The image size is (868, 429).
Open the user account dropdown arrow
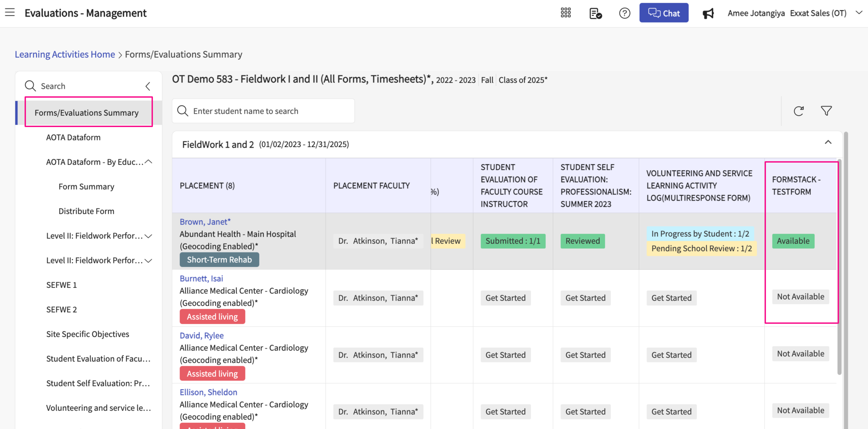pos(859,13)
